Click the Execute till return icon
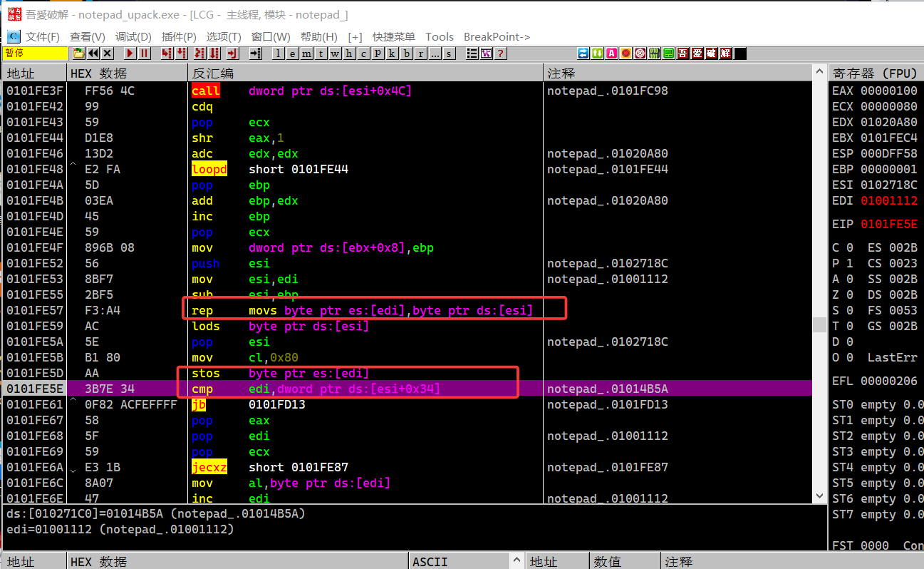 coord(232,53)
